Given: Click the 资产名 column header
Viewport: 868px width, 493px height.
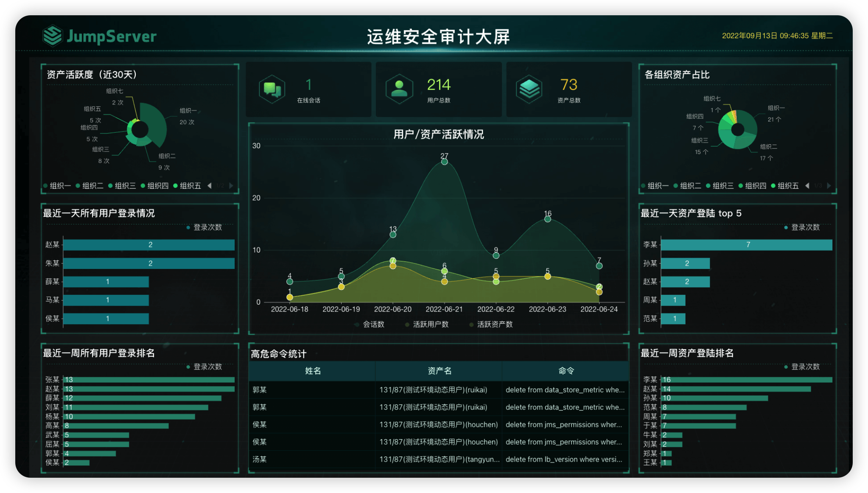Looking at the screenshot, I should 439,371.
